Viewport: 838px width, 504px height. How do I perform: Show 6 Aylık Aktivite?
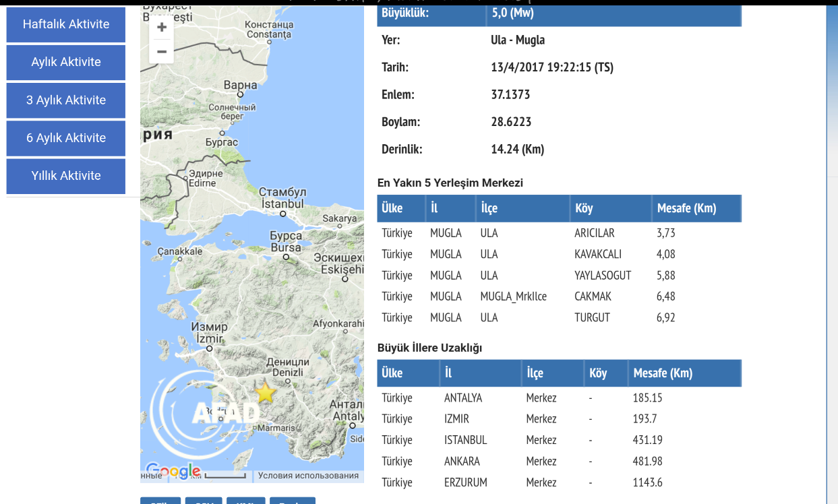pyautogui.click(x=66, y=138)
